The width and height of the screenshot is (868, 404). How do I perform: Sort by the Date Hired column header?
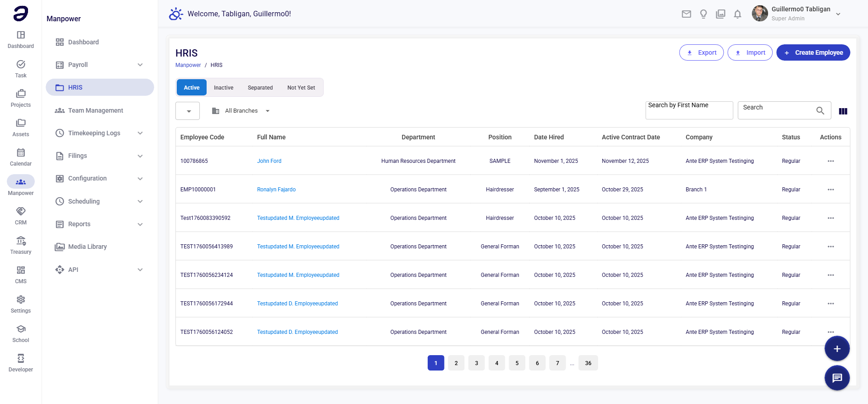(x=549, y=137)
